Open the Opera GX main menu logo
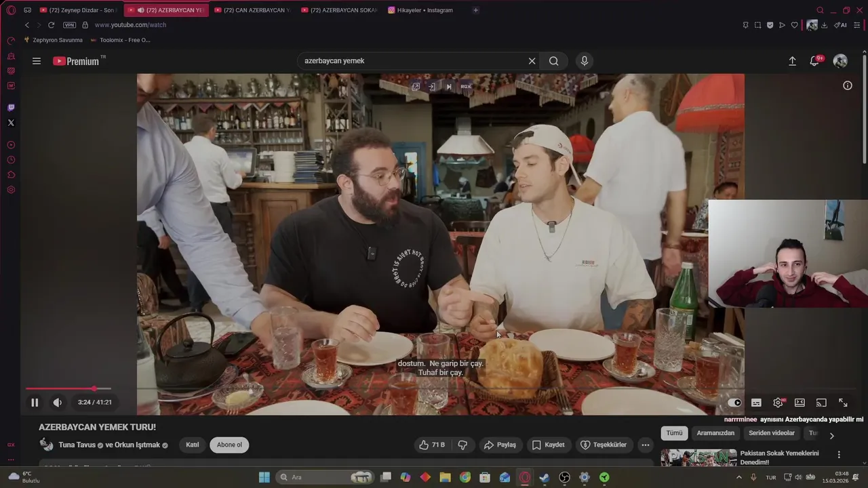Screen dimensions: 868x488 pyautogui.click(x=11, y=10)
